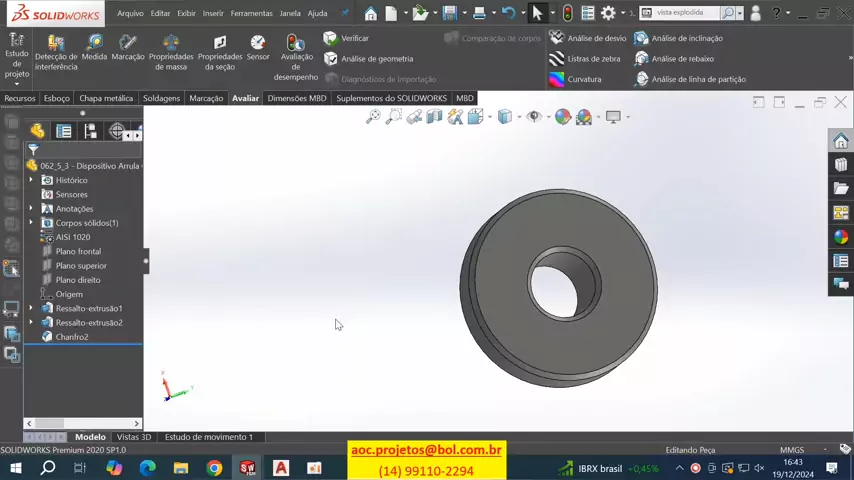The image size is (854, 480).
Task: Toggle hide/show items eye icon
Action: click(534, 117)
